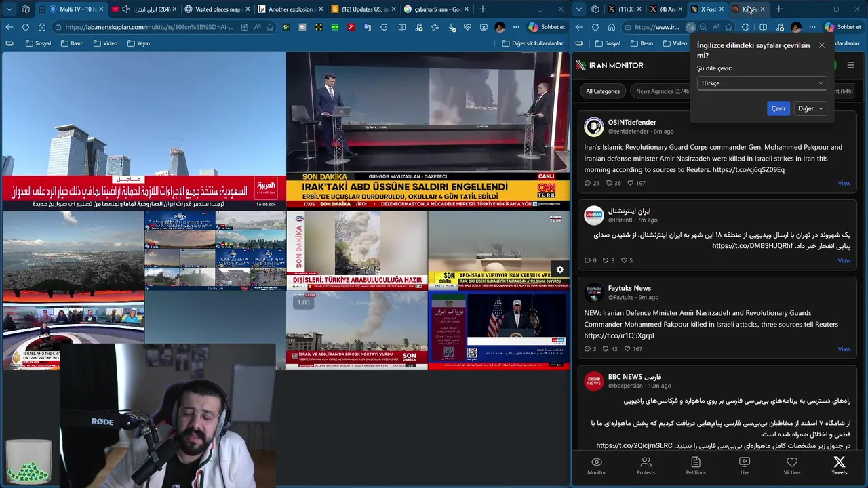Viewport: 868px width, 488px height.
Task: Open Petitions in Iran Monitor bottom navigation
Action: tap(696, 466)
